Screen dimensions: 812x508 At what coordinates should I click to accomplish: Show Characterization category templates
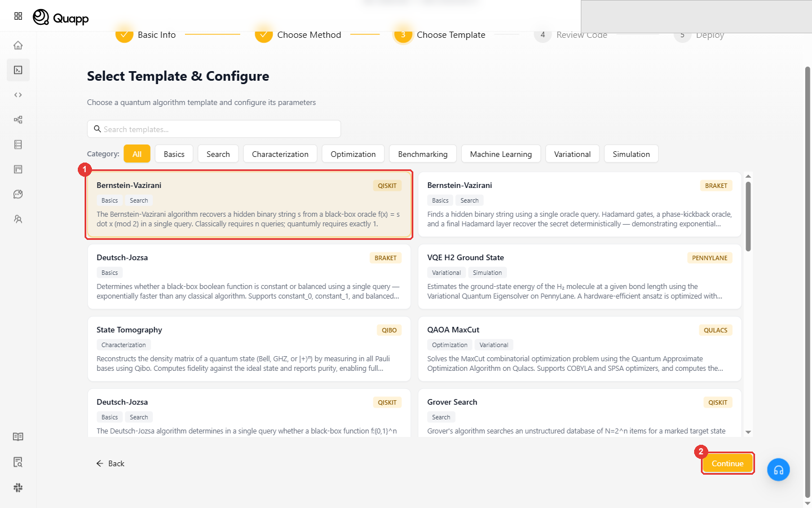coord(280,154)
